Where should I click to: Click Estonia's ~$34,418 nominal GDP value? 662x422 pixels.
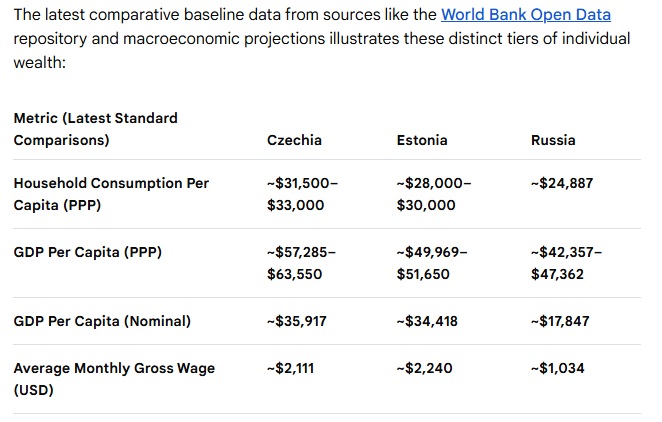pos(427,321)
